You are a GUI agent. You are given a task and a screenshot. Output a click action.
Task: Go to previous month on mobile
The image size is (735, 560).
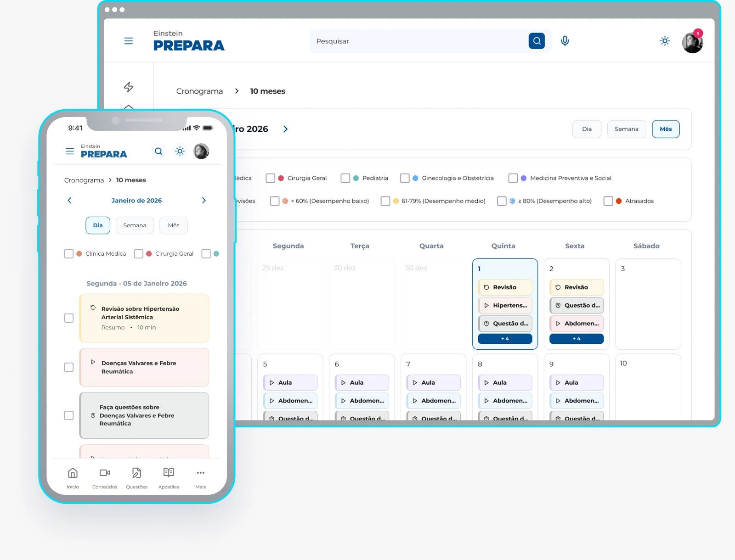70,201
